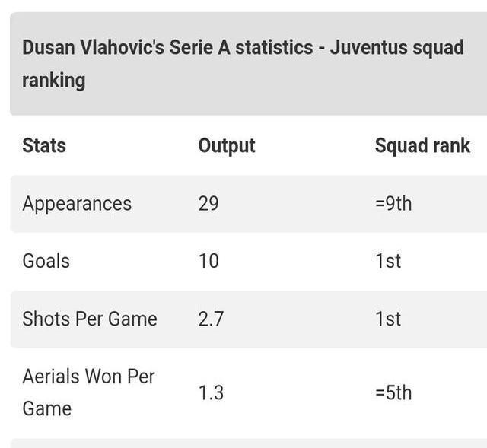Select the Stats column header
The height and width of the screenshot is (448, 487).
coord(44,145)
